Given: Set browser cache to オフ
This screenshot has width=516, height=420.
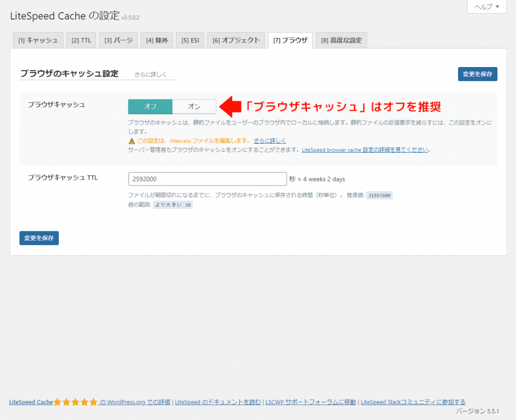Looking at the screenshot, I should (x=150, y=106).
